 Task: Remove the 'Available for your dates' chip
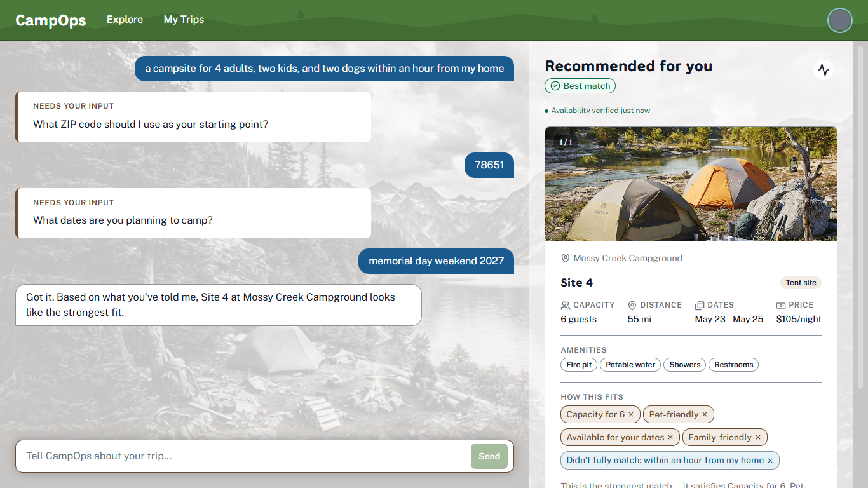pyautogui.click(x=670, y=437)
